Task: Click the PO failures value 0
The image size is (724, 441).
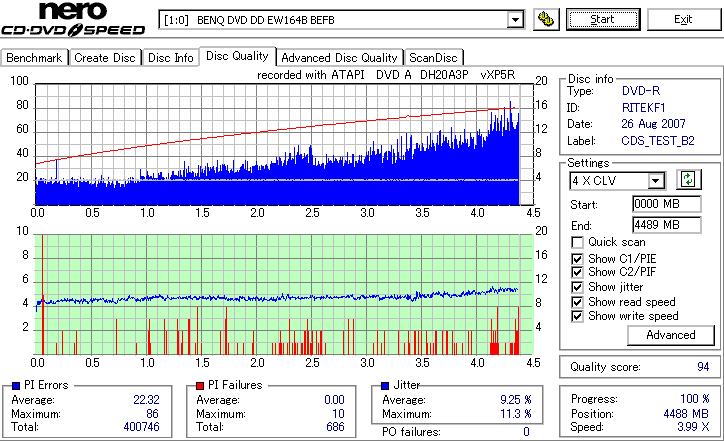Action: point(526,432)
